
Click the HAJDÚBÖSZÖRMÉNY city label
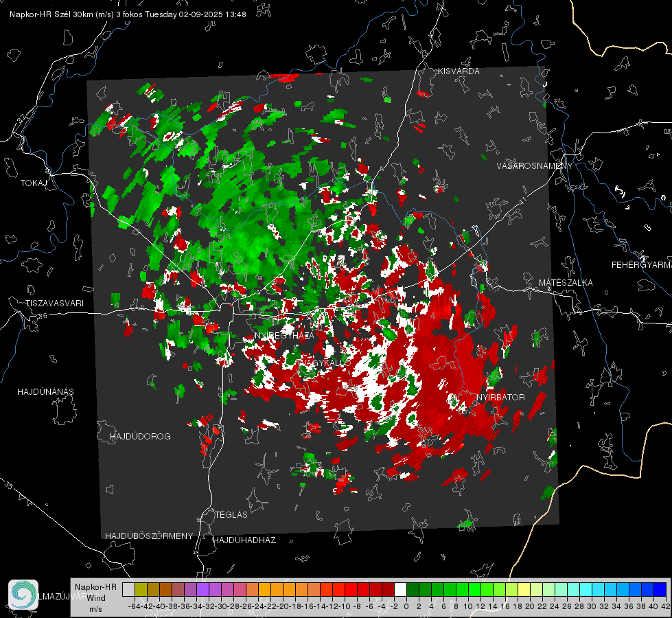tap(149, 536)
